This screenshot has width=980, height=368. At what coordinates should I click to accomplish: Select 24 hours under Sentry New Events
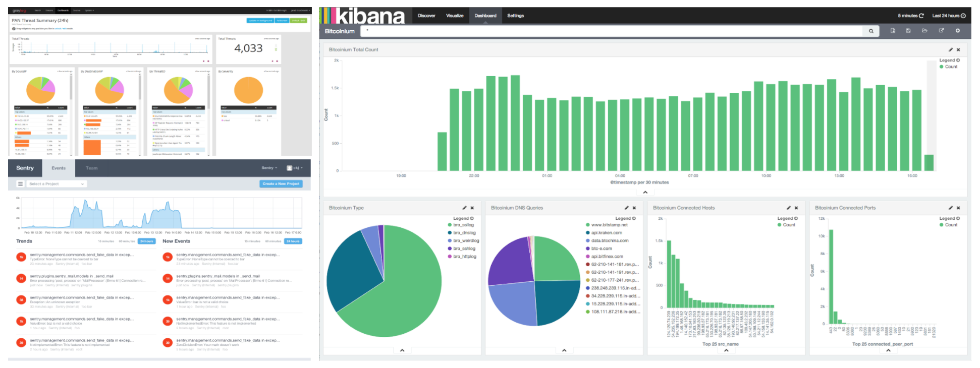(293, 241)
